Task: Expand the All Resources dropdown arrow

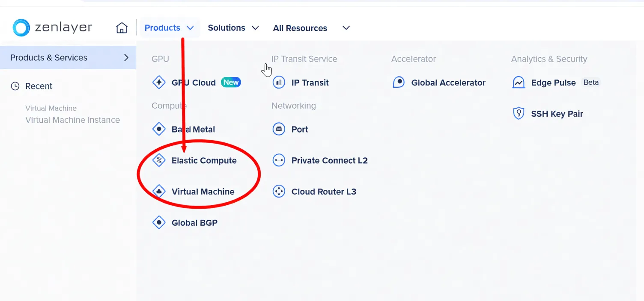Action: pos(346,28)
